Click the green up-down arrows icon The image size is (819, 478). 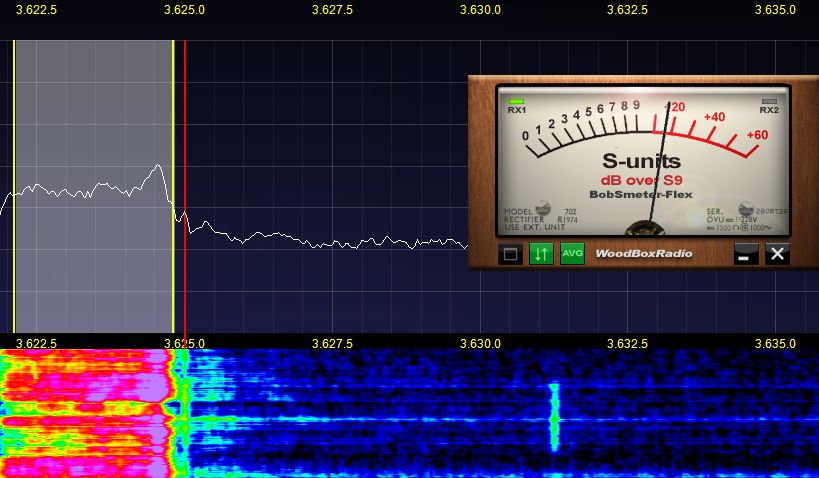pyautogui.click(x=541, y=253)
